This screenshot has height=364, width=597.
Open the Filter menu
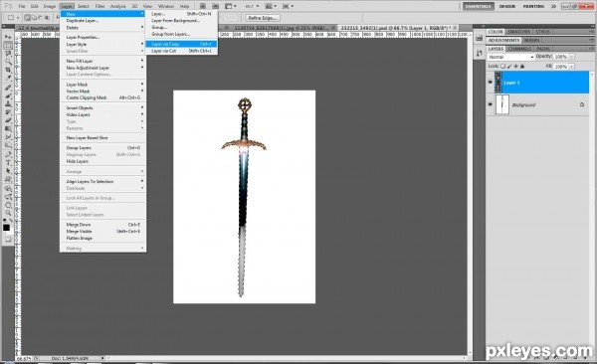(x=99, y=6)
